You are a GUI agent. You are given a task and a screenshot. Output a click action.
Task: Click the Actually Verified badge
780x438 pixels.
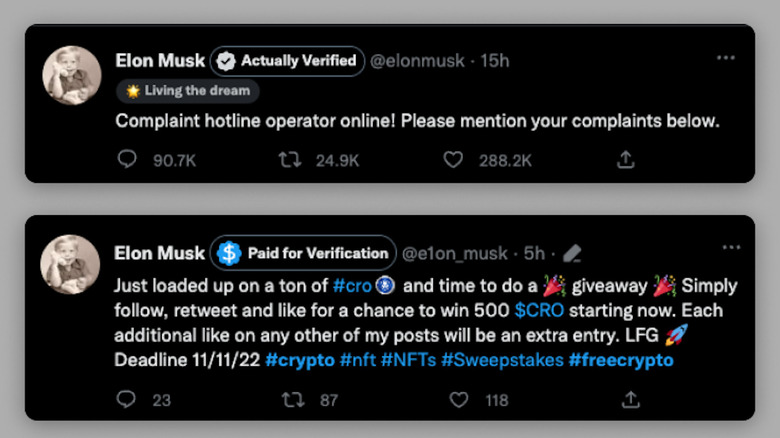coord(288,61)
